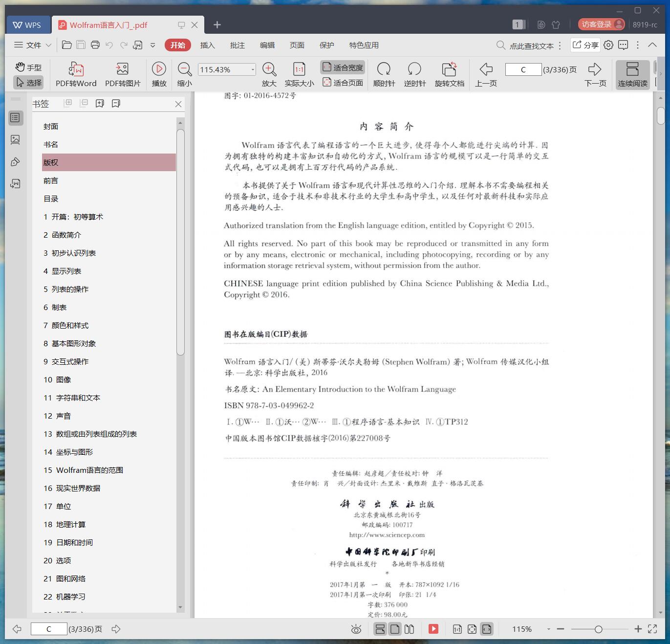Zoom out with 缩小 icon
The width and height of the screenshot is (670, 644).
click(x=184, y=75)
